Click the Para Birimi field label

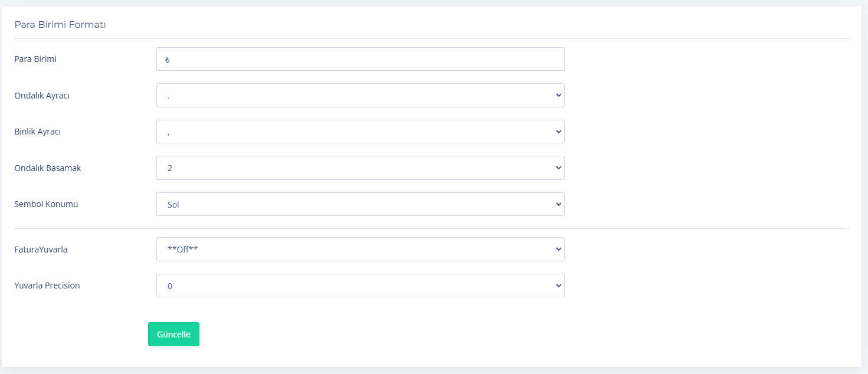35,59
